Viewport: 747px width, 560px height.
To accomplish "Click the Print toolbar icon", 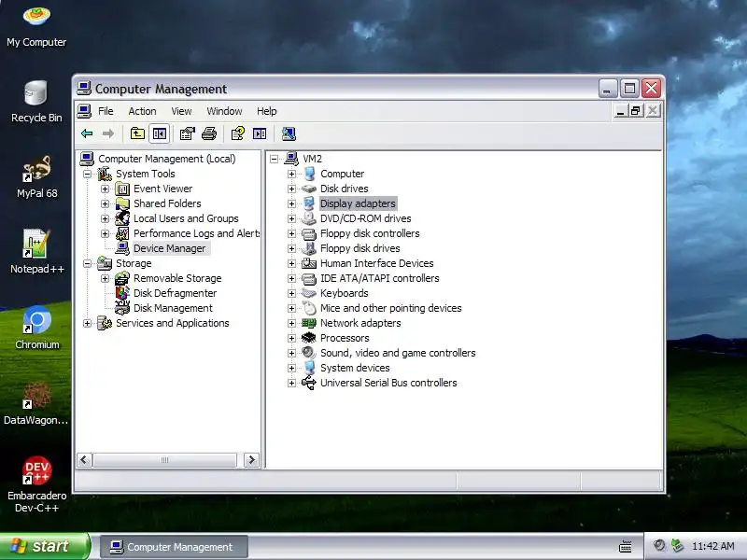I will 209,133.
